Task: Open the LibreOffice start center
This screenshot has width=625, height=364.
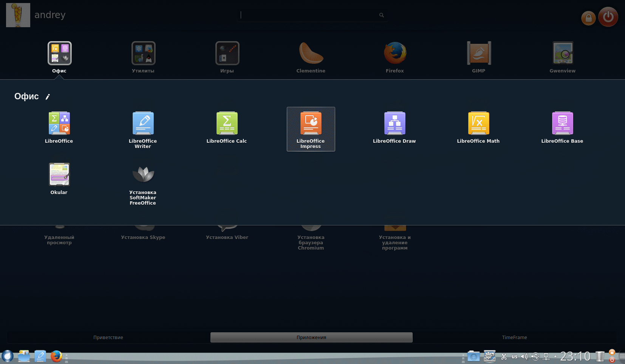Action: 59,123
